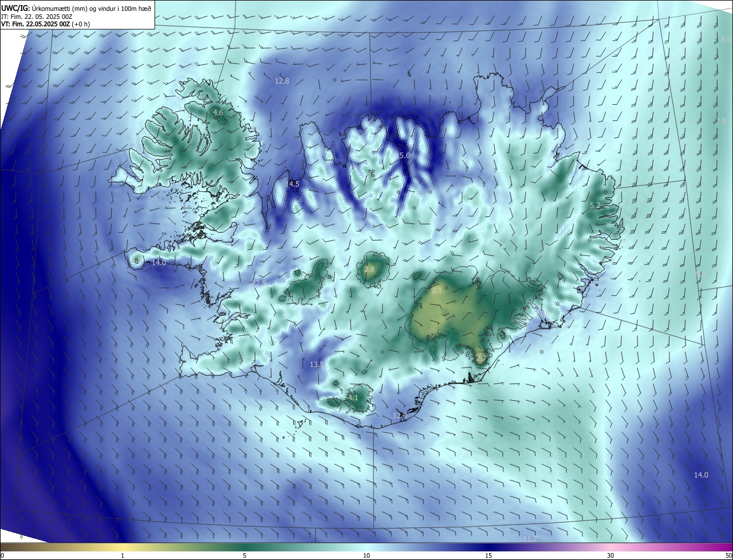Click the 8.0 value in the northeast corner
This screenshot has height=560, width=733.
tap(726, 39)
